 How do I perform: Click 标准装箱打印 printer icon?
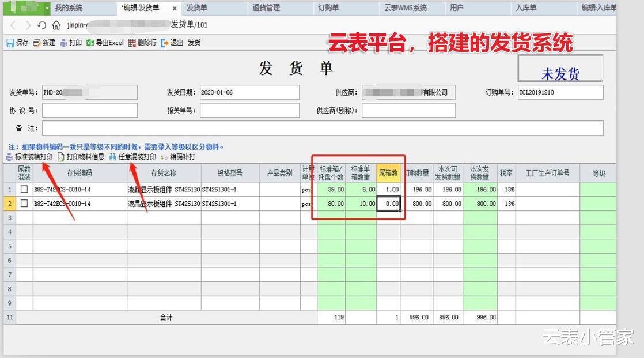(x=9, y=157)
